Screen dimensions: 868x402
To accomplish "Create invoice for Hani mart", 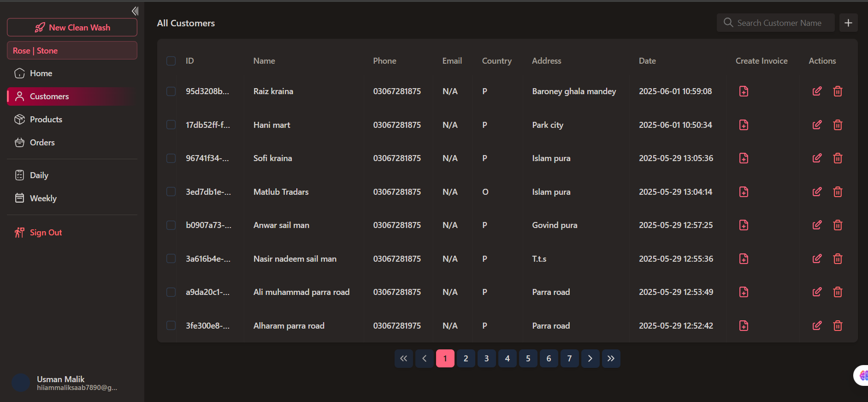I will [x=744, y=125].
